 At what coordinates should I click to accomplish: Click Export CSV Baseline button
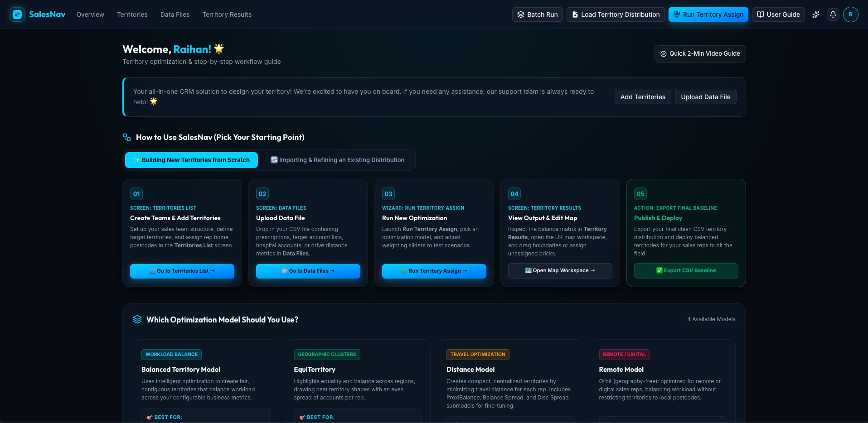coord(686,270)
